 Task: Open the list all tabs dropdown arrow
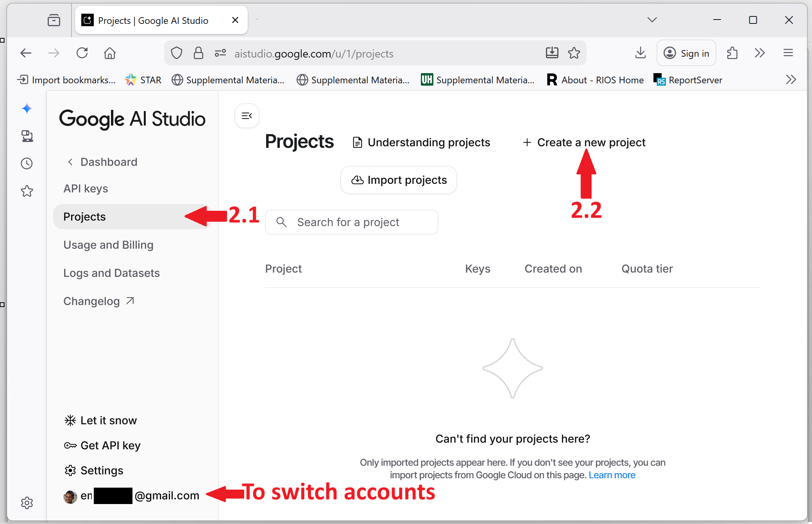coord(652,20)
